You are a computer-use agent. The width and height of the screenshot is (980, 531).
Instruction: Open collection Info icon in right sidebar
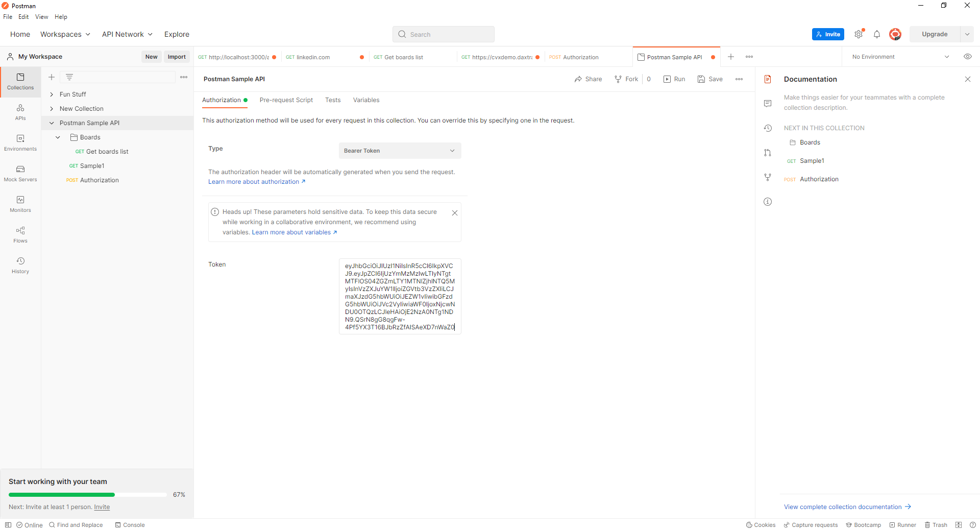(x=768, y=202)
